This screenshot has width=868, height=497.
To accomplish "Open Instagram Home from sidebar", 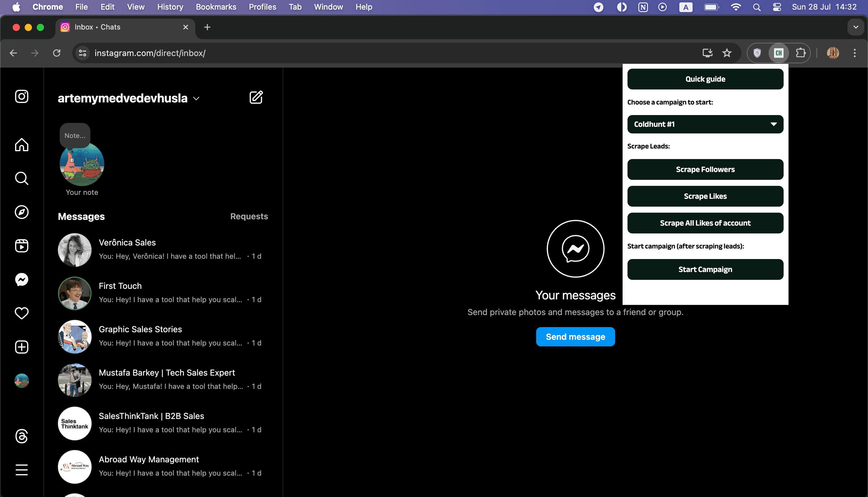I will tap(21, 145).
